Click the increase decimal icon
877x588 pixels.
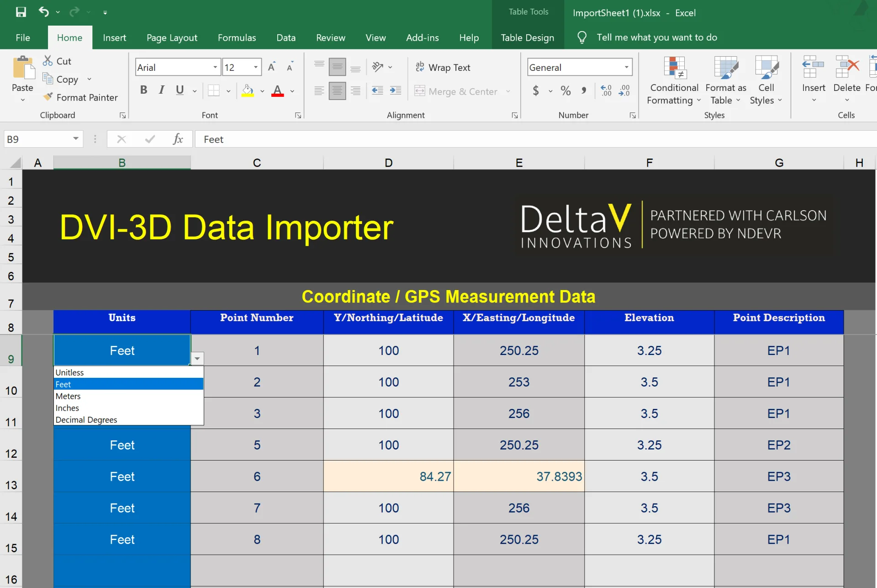click(606, 90)
